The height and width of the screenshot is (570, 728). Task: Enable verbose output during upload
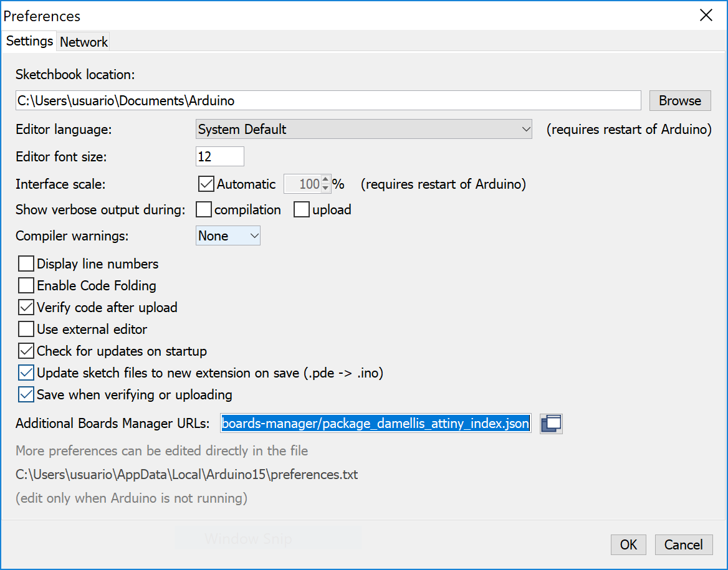(x=302, y=210)
